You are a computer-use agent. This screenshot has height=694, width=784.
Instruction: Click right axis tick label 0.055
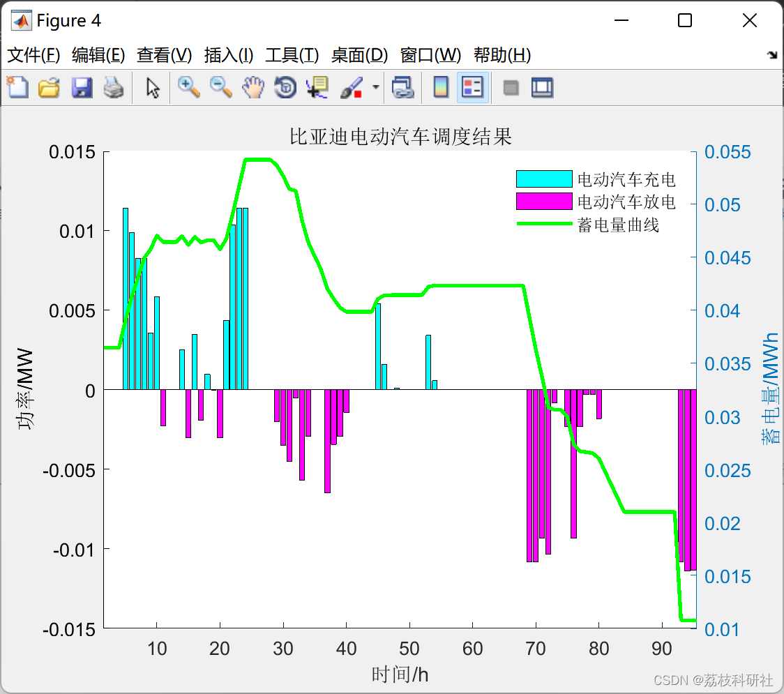coord(728,152)
